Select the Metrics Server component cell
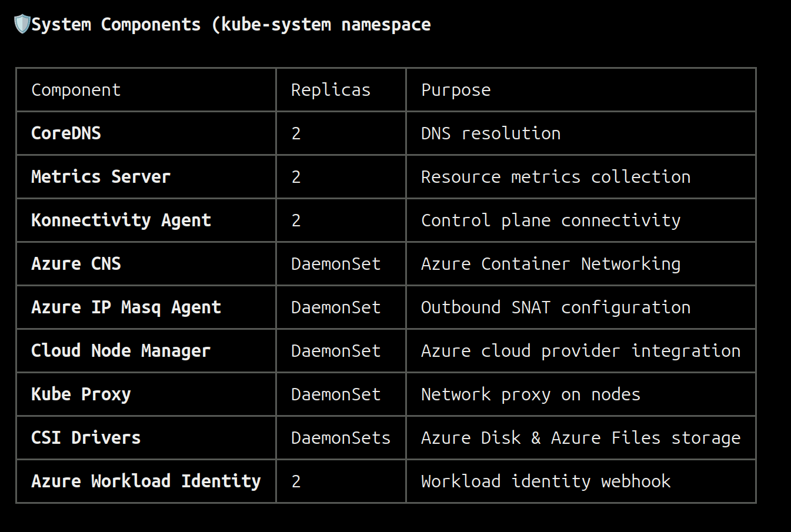The height and width of the screenshot is (532, 791). click(x=101, y=177)
